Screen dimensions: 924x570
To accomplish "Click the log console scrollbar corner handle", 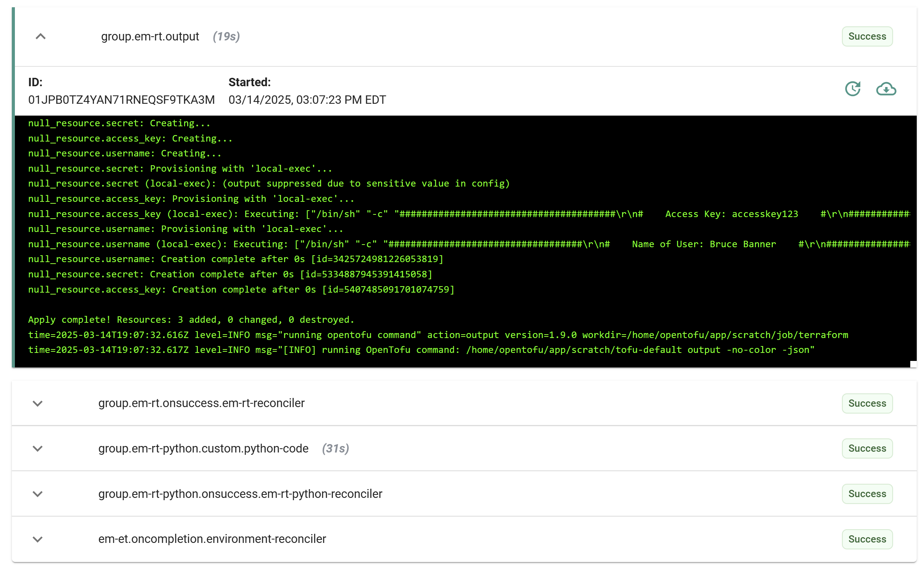I will click(913, 364).
